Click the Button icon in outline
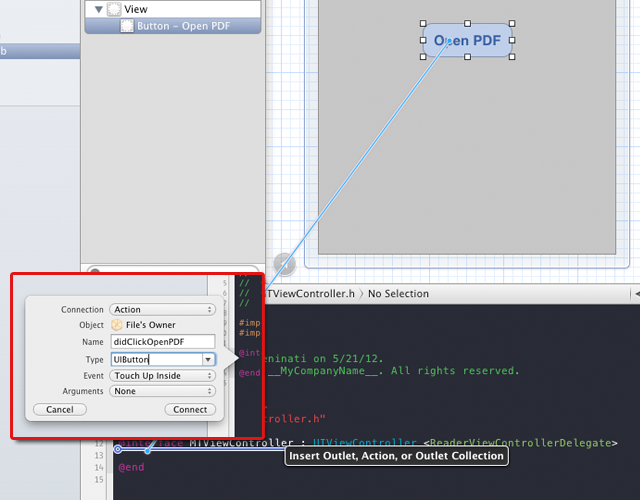This screenshot has width=640, height=500. point(127,26)
